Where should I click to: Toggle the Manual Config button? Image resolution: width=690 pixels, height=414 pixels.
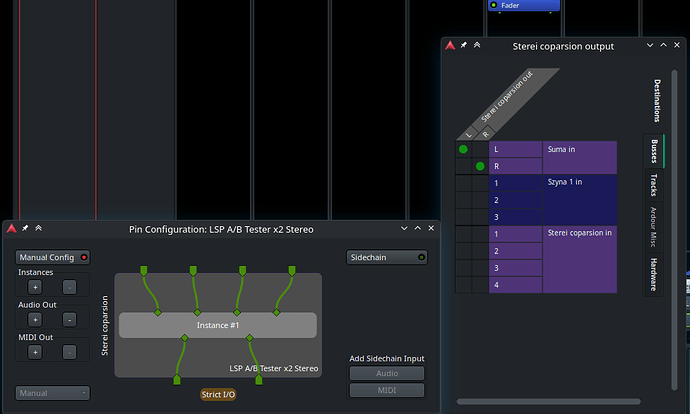[52, 257]
